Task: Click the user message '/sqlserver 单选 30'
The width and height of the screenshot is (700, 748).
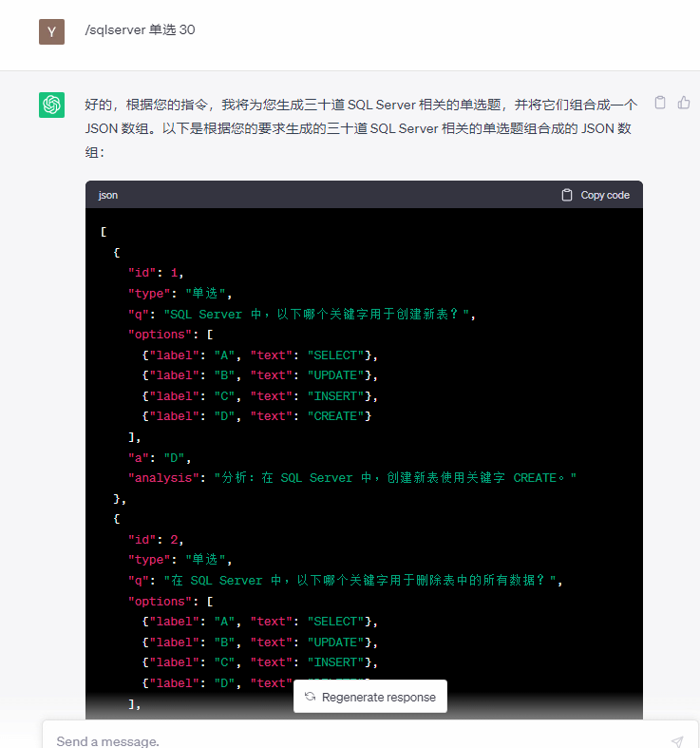Action: click(x=140, y=29)
